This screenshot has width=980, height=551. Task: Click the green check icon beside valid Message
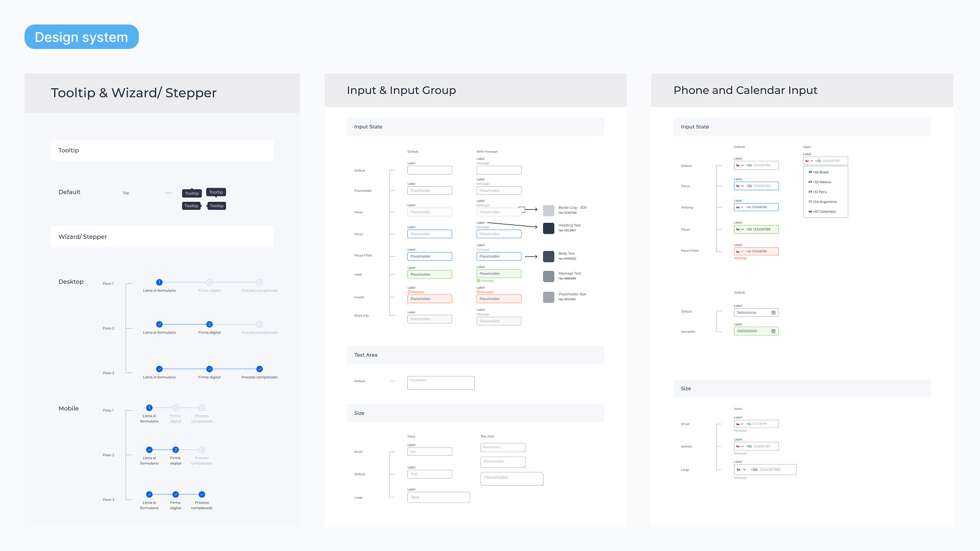click(478, 281)
